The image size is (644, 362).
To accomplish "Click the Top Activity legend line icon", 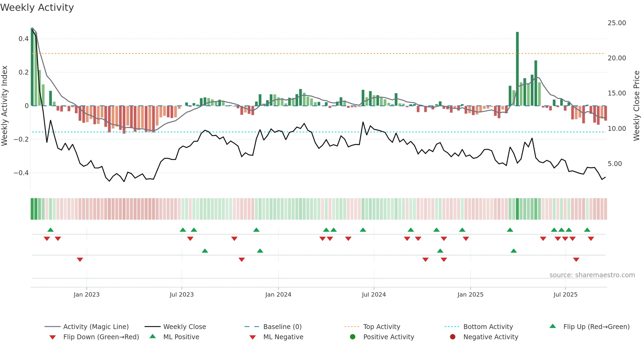I will point(352,327).
